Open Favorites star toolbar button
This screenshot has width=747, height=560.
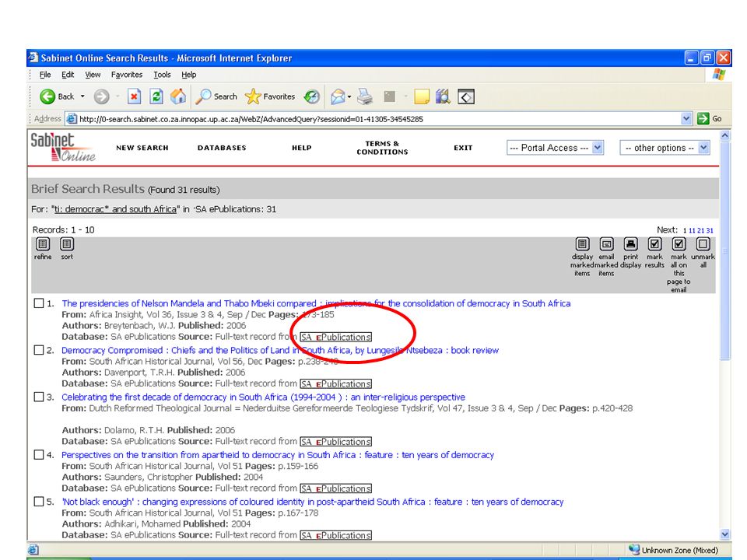pyautogui.click(x=270, y=96)
